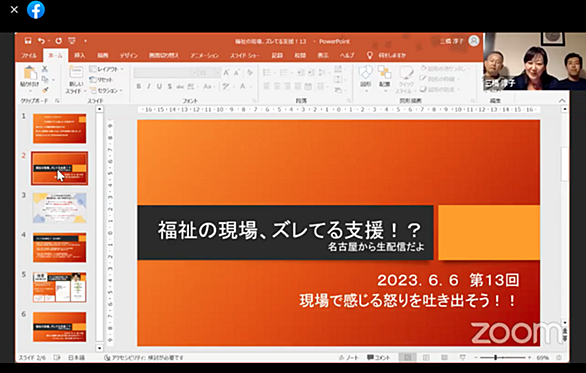Select the ホーム (Home) ribbon tab

tap(55, 55)
